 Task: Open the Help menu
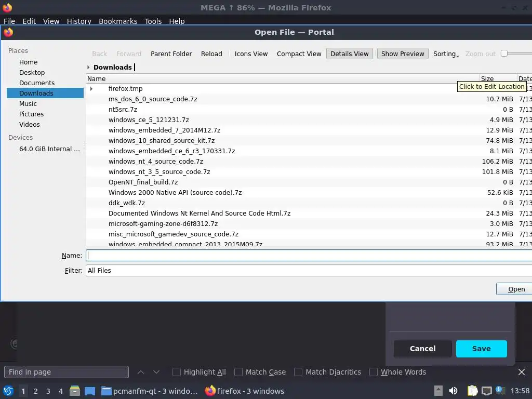pyautogui.click(x=177, y=21)
